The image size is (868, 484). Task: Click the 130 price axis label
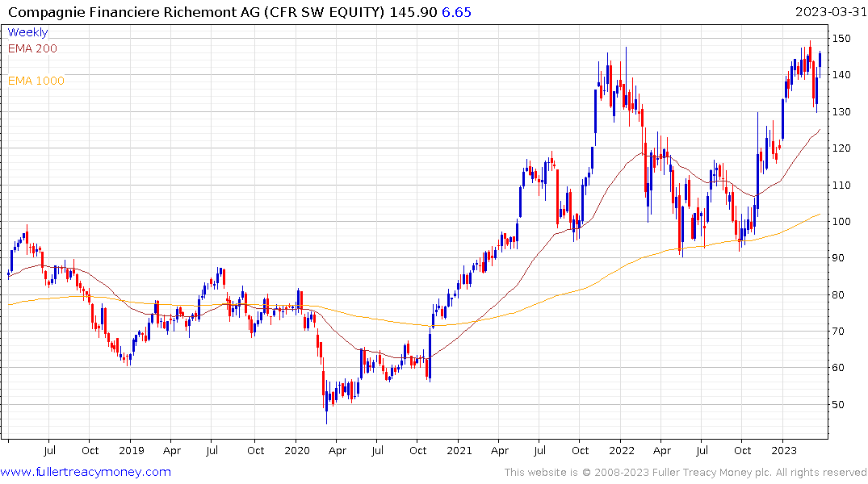(841, 112)
